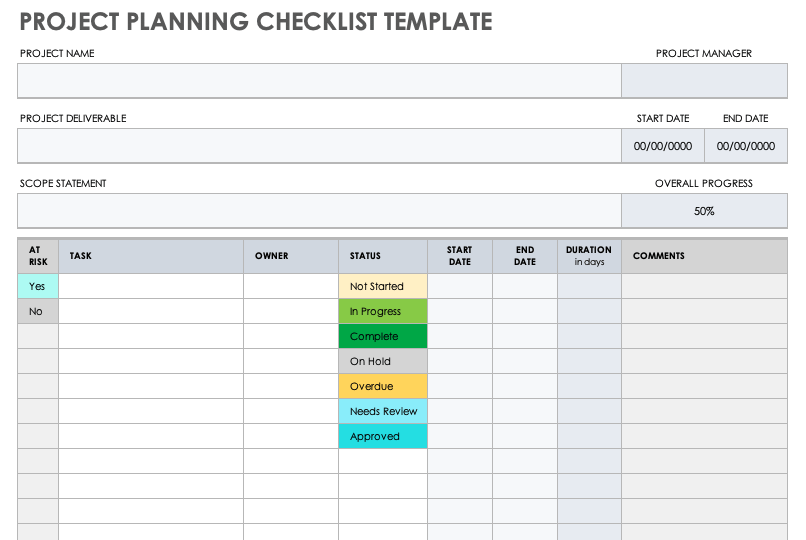Click the 'Yes' At Risk cell
The image size is (806, 540).
pyautogui.click(x=38, y=286)
